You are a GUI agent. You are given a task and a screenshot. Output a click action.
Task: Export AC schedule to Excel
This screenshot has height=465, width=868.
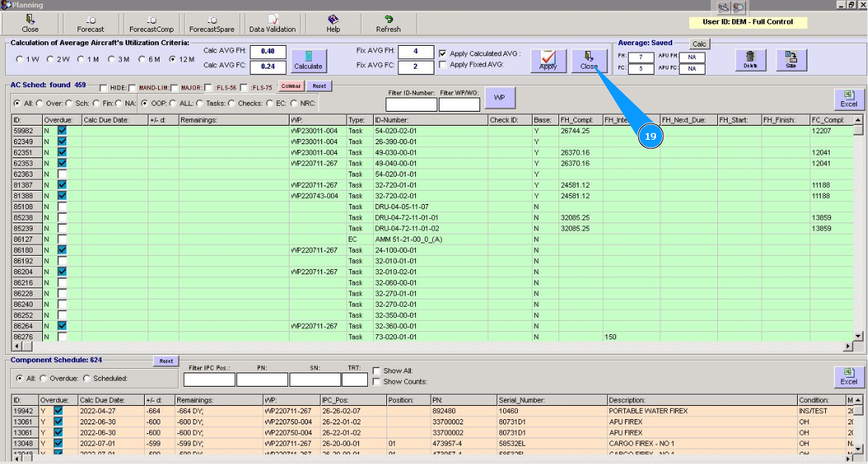[x=849, y=99]
